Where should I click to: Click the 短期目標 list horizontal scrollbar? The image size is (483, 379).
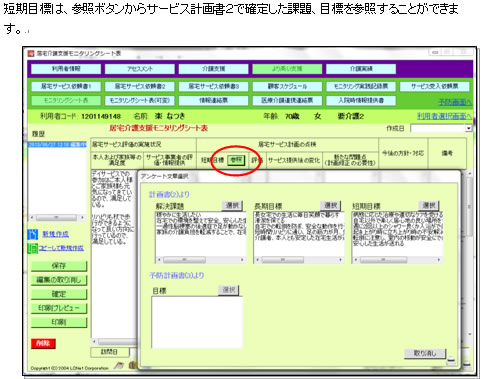coord(397,259)
